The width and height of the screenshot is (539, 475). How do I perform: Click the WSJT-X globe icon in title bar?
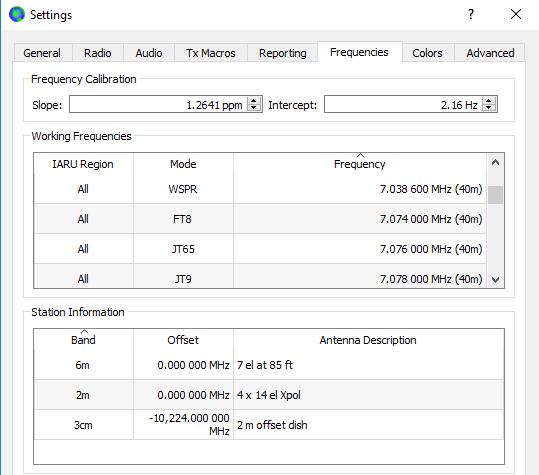tap(17, 14)
